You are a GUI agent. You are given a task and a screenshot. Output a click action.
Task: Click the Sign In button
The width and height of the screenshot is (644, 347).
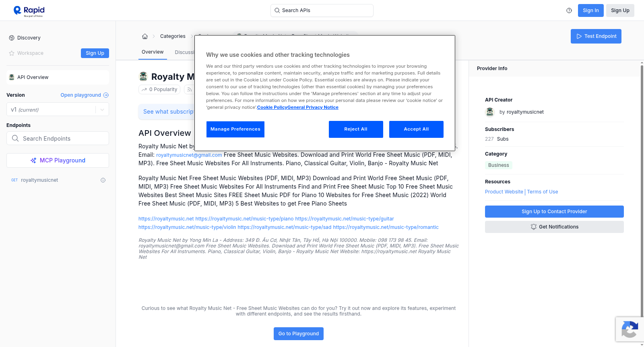591,10
